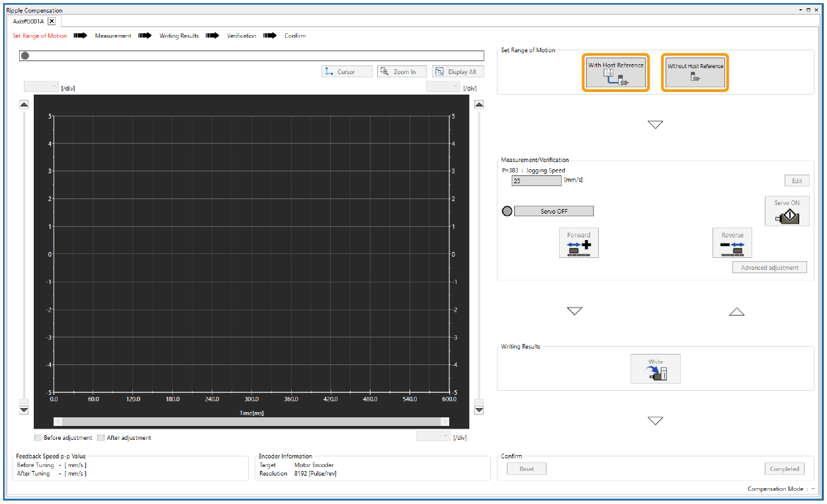Click the Zoom In graph tool
Screen dimensions: 827x504
point(402,72)
